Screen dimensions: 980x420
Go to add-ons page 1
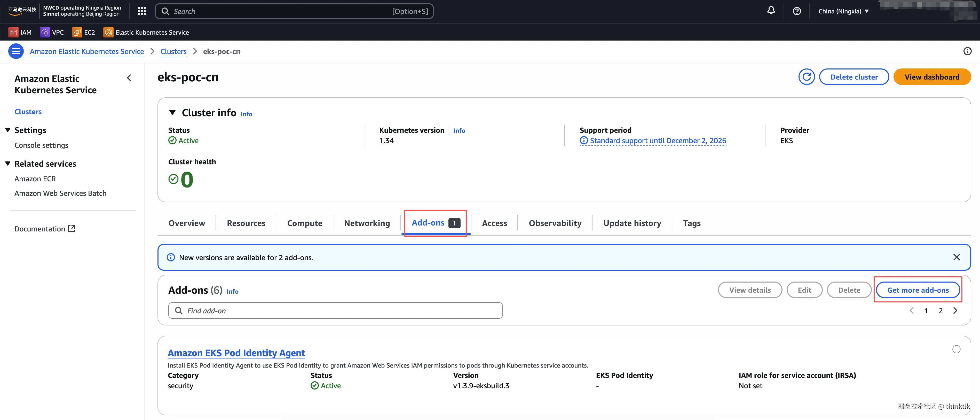click(x=926, y=311)
